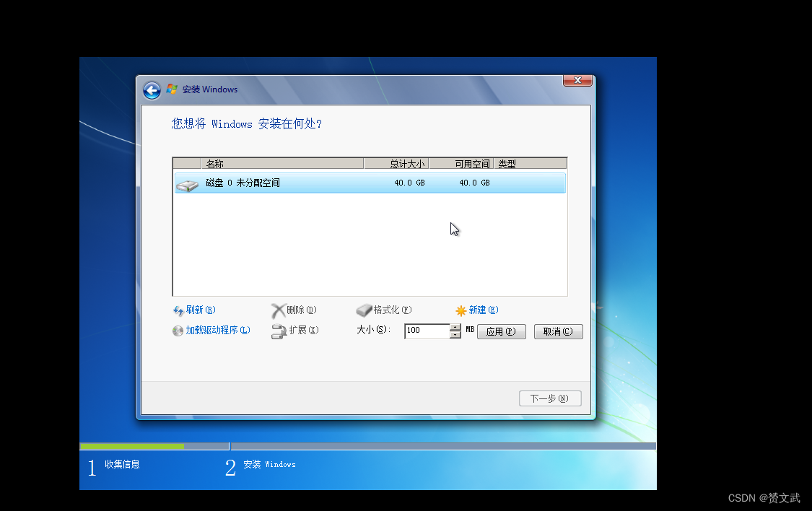Select the disk drive icon for 磁盘 0

click(188, 185)
